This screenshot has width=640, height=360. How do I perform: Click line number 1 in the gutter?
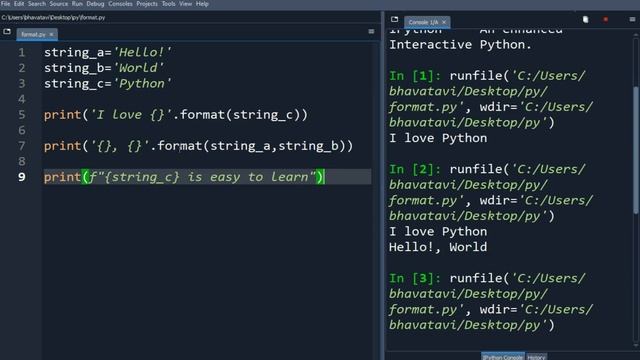(x=22, y=53)
